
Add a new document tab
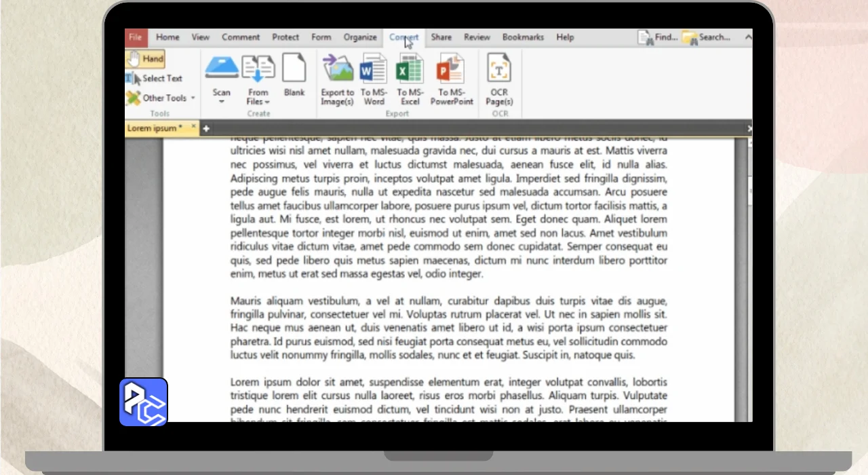[x=206, y=128]
